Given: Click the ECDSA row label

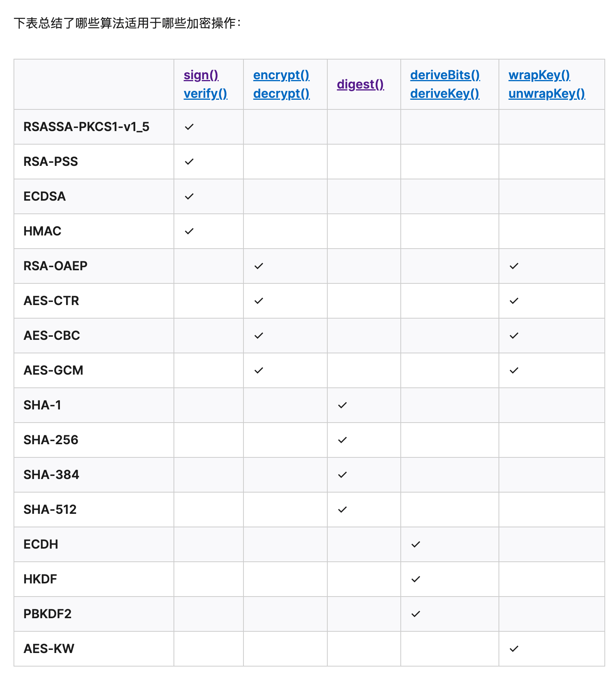Looking at the screenshot, I should coord(44,196).
